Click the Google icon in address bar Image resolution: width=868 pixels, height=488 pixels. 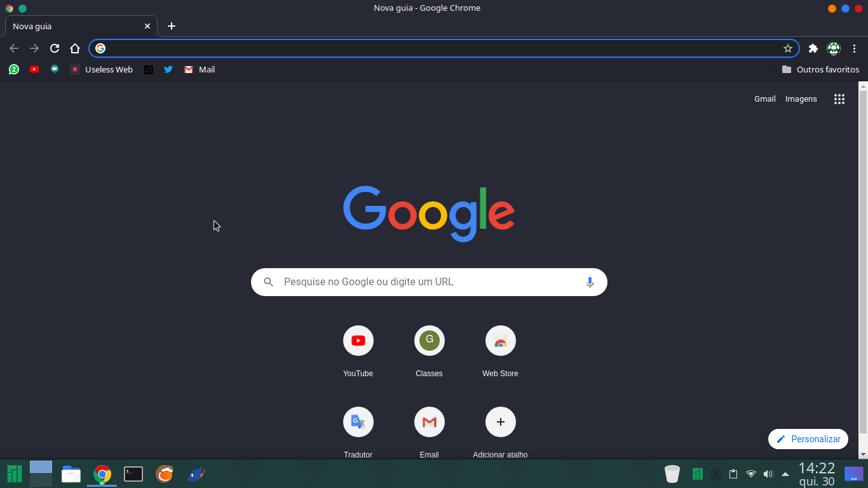pyautogui.click(x=100, y=48)
